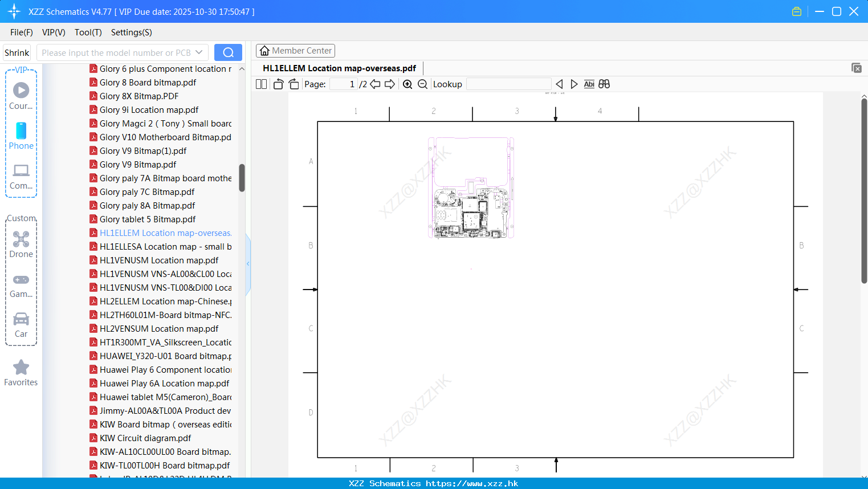Open Glory V10 Motherboard Bitmap file
Image resolution: width=868 pixels, height=489 pixels.
coord(160,137)
